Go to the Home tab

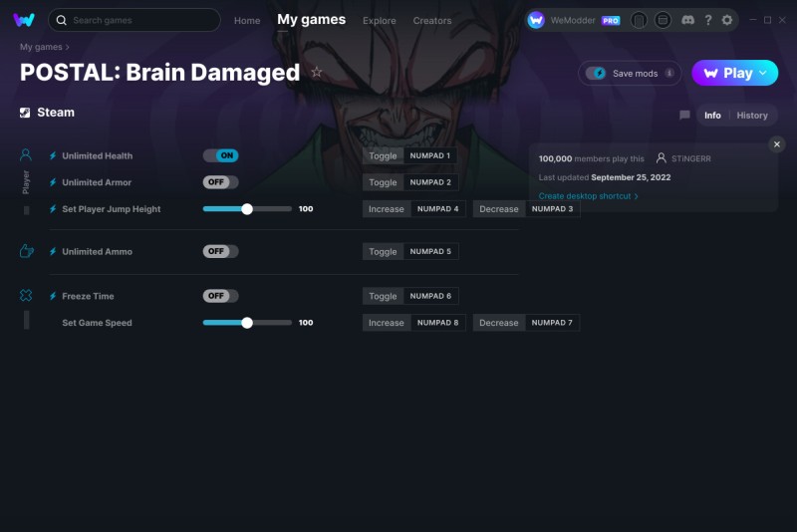[x=247, y=21]
